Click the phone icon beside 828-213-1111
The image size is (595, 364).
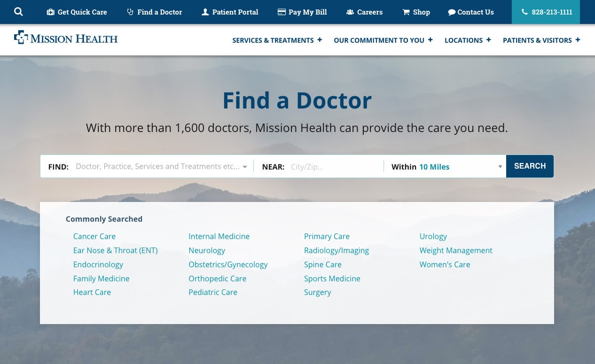525,12
